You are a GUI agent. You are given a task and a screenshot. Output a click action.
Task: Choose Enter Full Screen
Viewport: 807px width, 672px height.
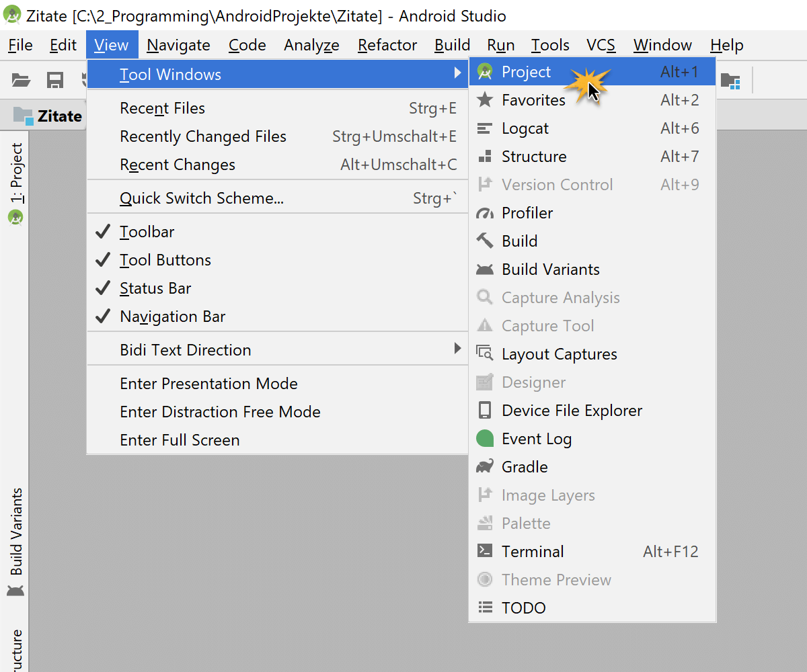[277, 440]
